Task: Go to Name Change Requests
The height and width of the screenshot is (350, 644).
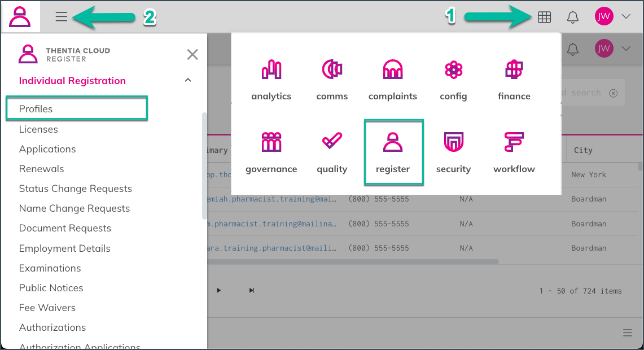Action: click(75, 208)
